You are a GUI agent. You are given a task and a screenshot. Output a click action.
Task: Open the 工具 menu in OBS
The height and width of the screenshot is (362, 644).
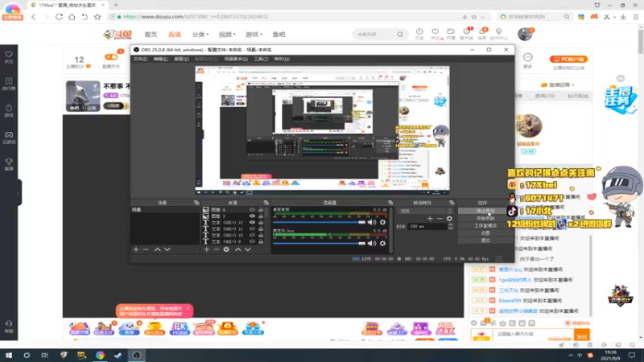[x=261, y=59]
